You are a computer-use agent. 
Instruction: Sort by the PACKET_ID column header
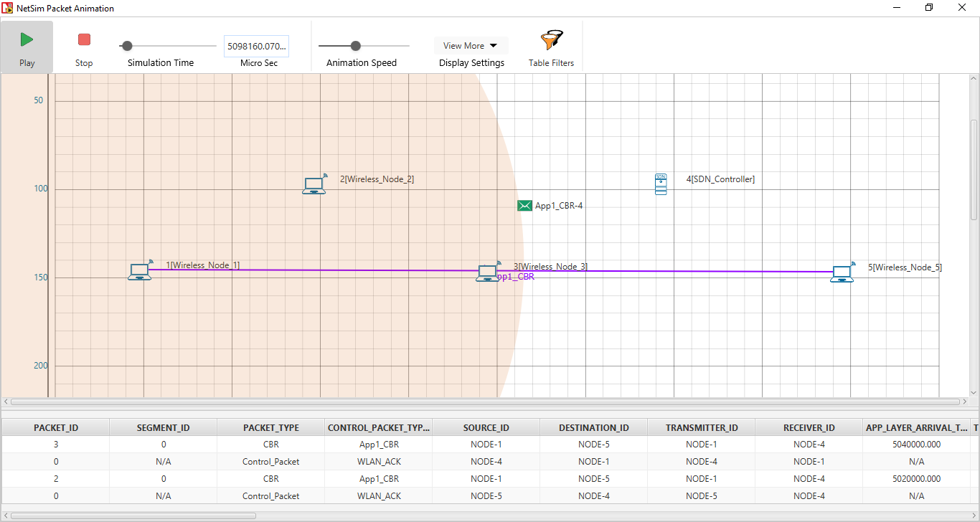(56, 427)
